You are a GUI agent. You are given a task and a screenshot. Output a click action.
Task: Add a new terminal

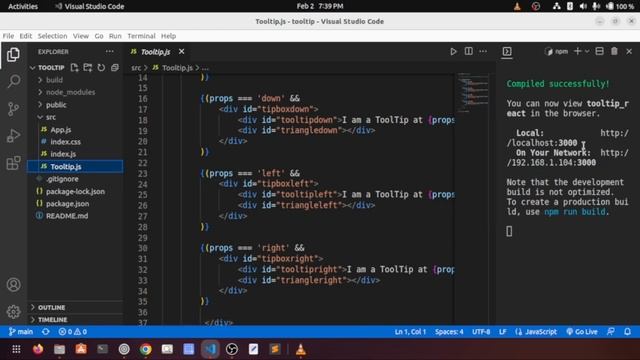pyautogui.click(x=577, y=51)
